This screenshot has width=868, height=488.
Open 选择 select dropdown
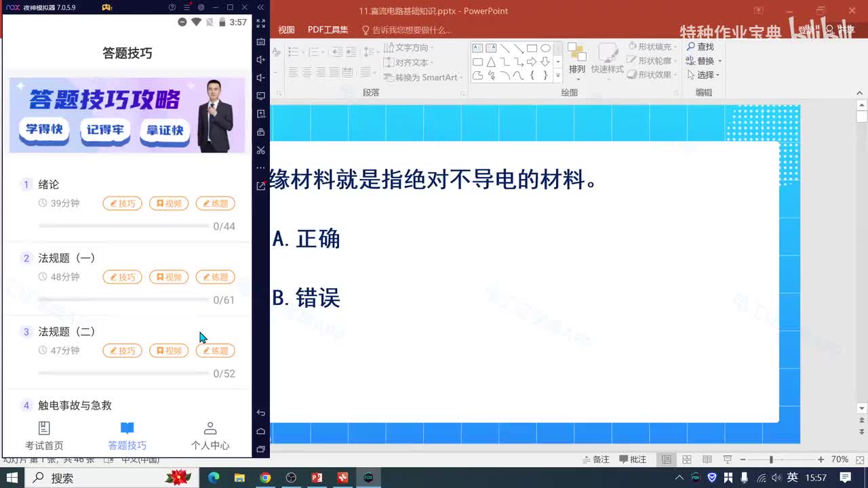point(703,75)
